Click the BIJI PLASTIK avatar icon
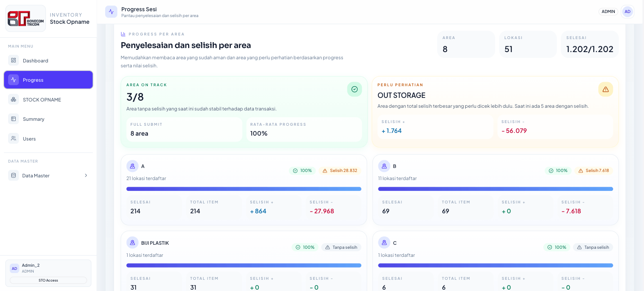Image resolution: width=644 pixels, height=291 pixels. pyautogui.click(x=133, y=242)
